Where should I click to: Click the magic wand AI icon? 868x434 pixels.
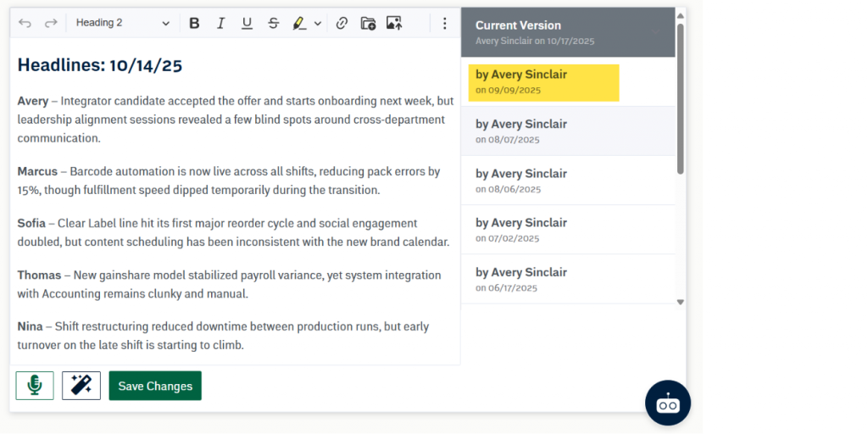tap(81, 386)
